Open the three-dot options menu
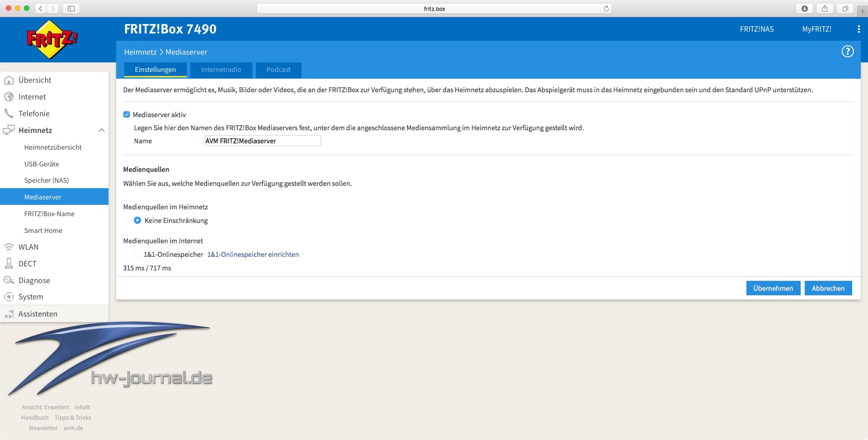Image resolution: width=868 pixels, height=440 pixels. click(x=859, y=29)
